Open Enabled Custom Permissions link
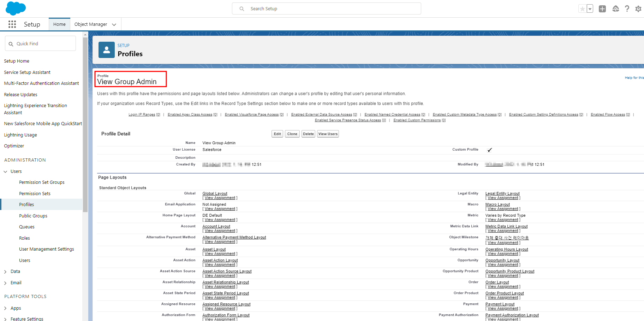 point(419,120)
